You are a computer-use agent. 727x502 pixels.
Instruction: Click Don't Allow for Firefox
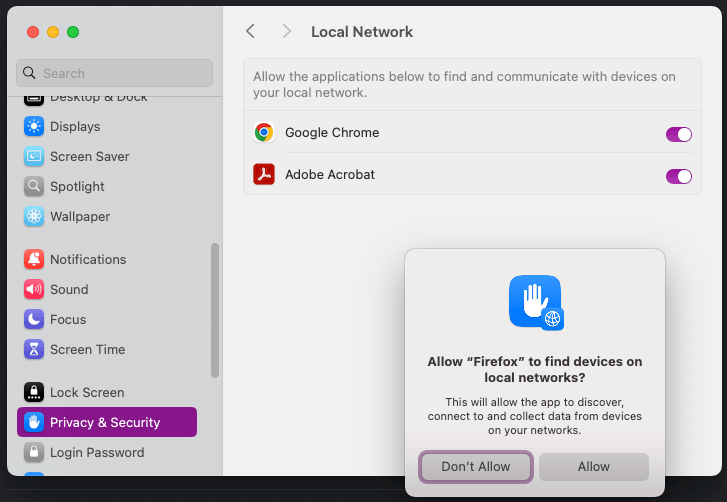pos(475,467)
